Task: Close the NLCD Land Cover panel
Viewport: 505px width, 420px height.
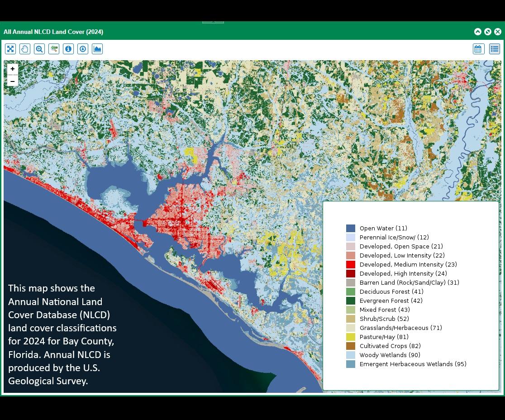Action: tap(498, 32)
